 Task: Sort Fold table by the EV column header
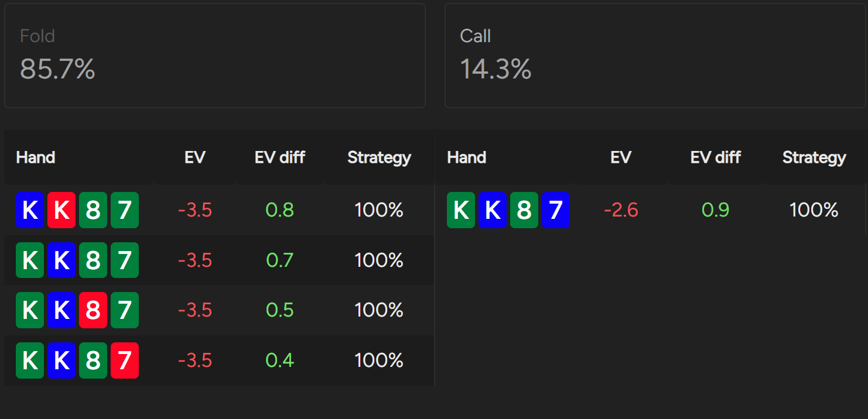point(195,157)
